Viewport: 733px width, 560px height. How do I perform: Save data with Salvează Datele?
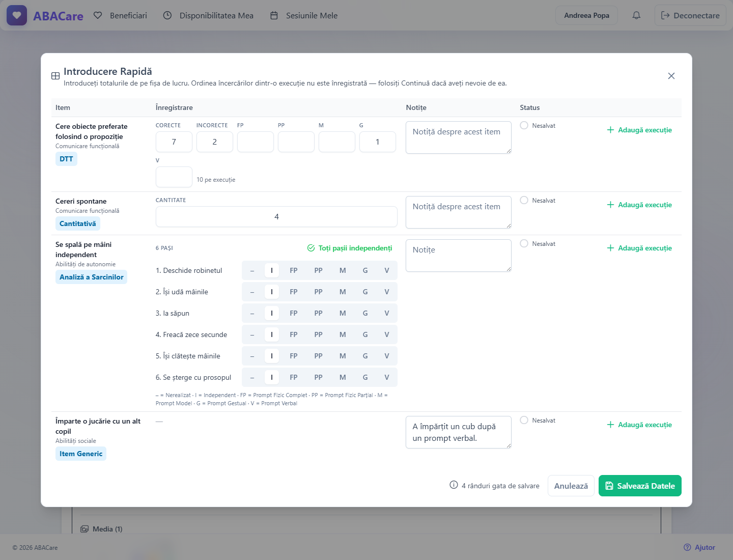[x=640, y=486]
